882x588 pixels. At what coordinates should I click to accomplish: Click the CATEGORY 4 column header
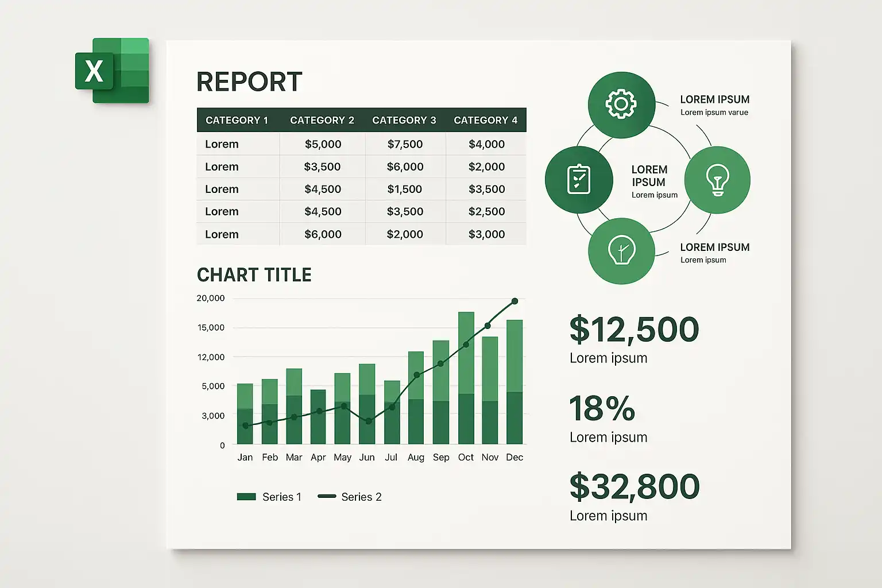(486, 120)
